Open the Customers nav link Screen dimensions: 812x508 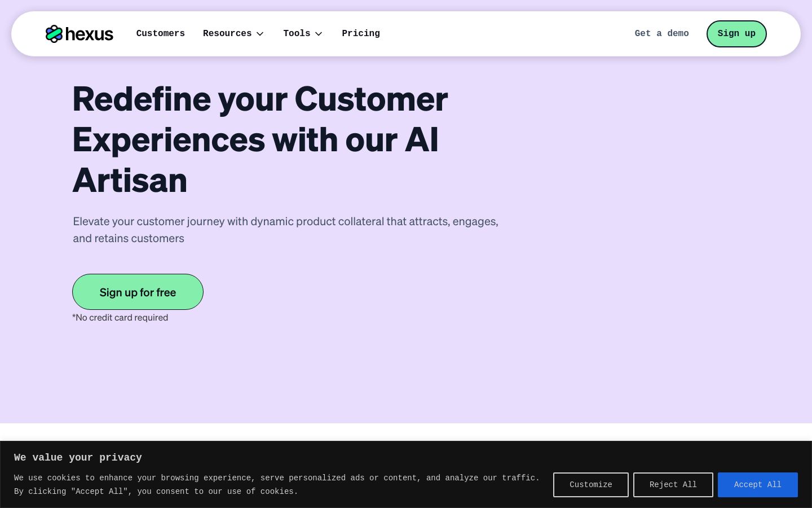pos(161,34)
